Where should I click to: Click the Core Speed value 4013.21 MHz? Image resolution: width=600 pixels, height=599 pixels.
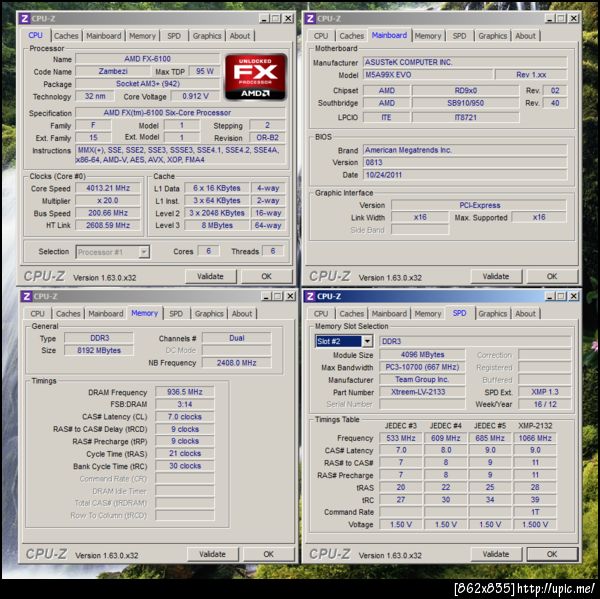(x=108, y=188)
